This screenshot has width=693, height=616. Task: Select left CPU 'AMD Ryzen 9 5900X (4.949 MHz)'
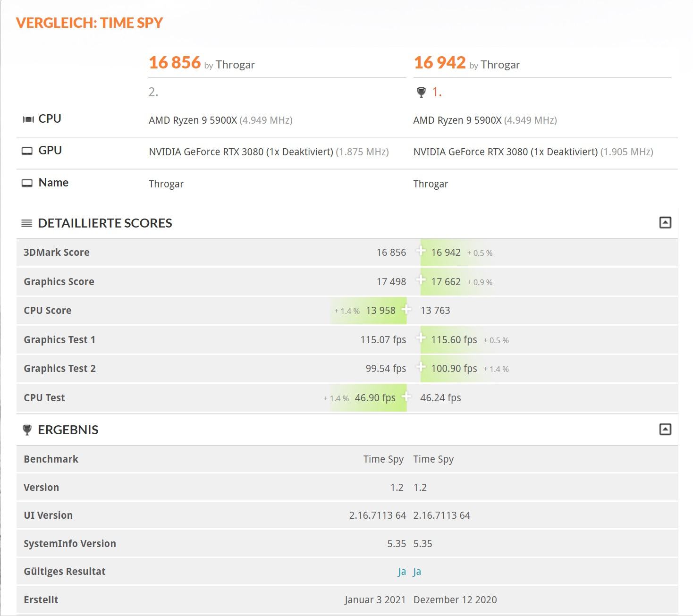point(220,120)
